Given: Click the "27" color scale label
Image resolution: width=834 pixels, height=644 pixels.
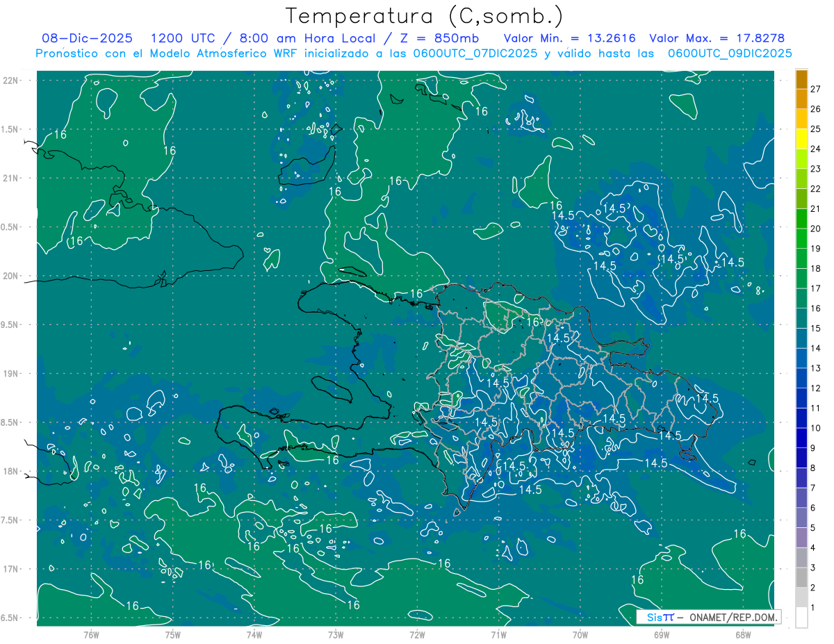Looking at the screenshot, I should [x=815, y=89].
